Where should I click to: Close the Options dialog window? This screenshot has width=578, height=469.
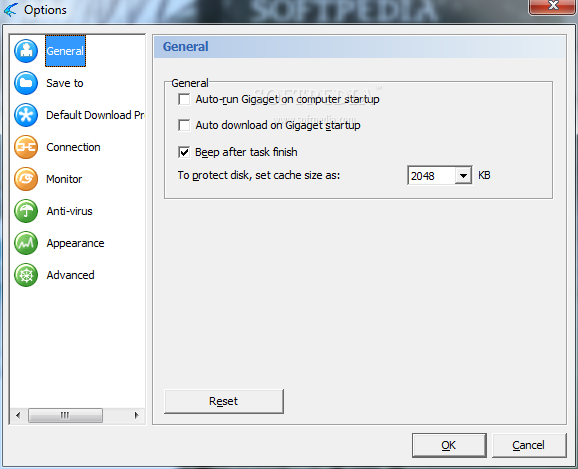click(x=552, y=6)
